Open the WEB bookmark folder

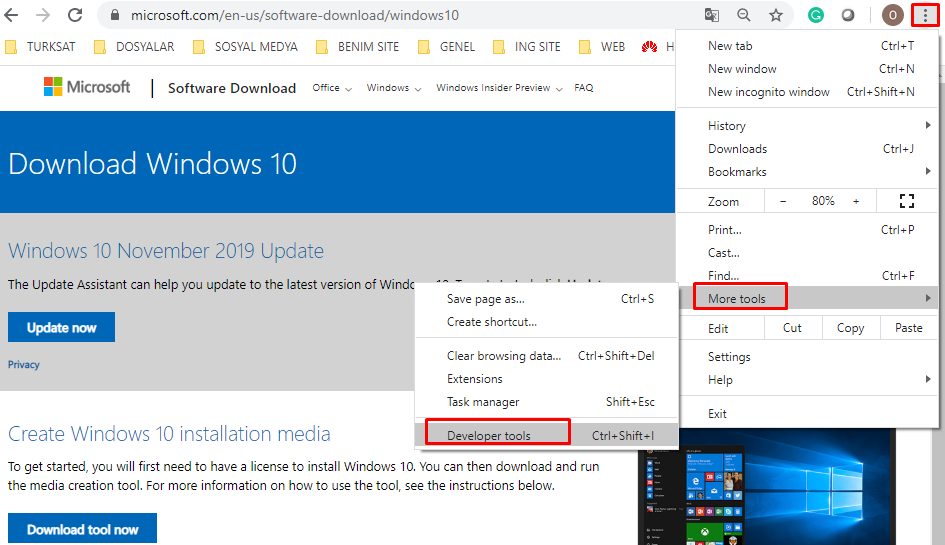click(601, 47)
